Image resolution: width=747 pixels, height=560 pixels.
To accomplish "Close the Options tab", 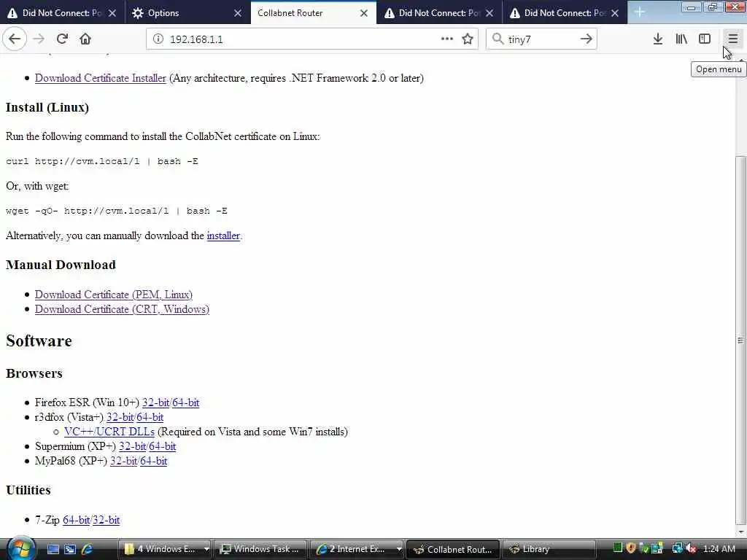I will 238,13.
